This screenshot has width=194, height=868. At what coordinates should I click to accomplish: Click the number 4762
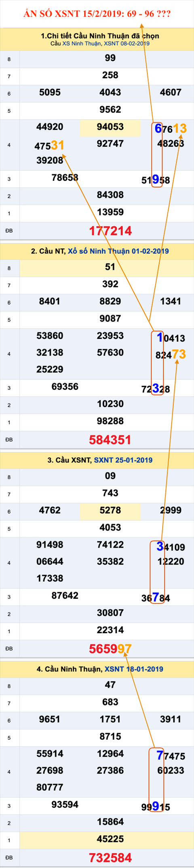pos(50,510)
